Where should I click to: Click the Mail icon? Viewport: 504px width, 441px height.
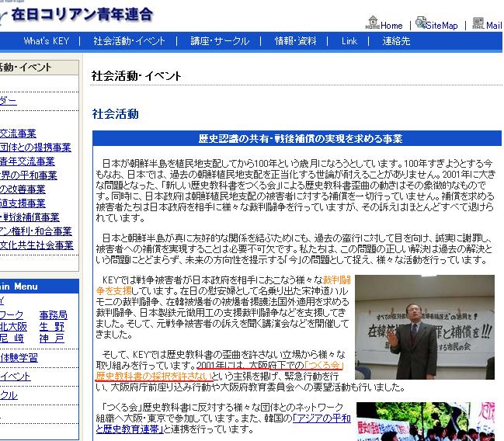tap(478, 23)
